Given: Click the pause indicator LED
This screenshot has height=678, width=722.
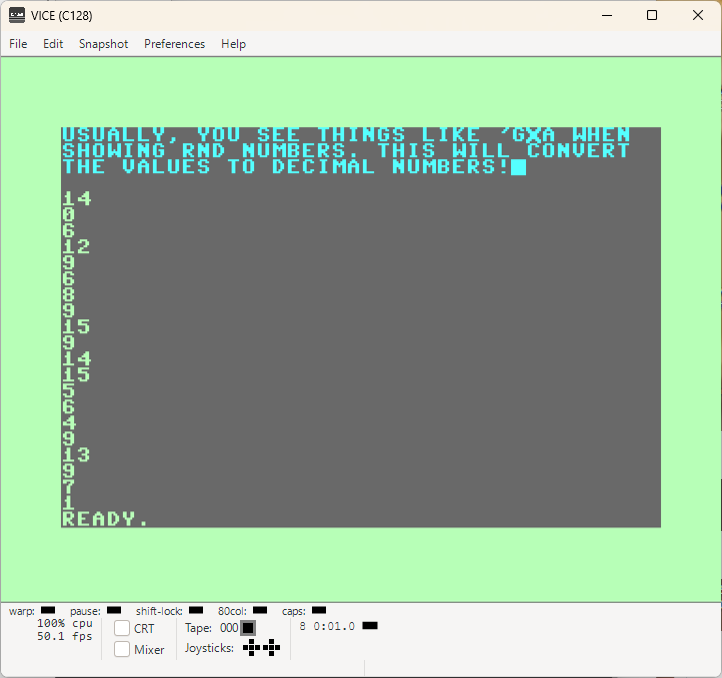Looking at the screenshot, I should tap(114, 610).
